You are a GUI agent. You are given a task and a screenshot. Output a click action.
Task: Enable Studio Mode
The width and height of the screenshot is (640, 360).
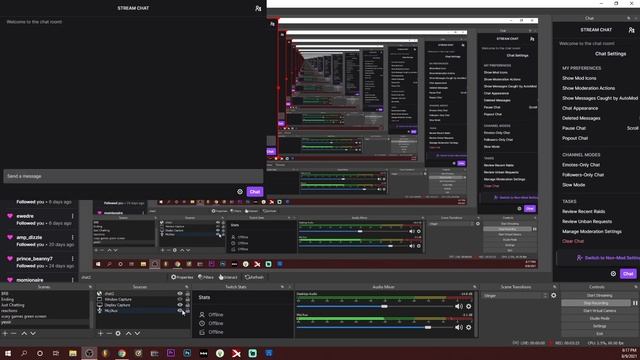[600, 318]
